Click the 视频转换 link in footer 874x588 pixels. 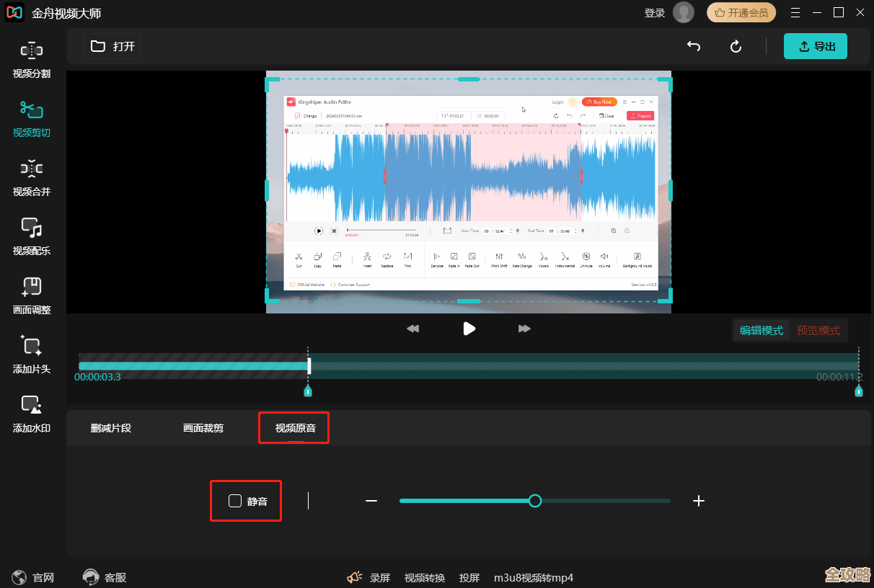tap(425, 578)
